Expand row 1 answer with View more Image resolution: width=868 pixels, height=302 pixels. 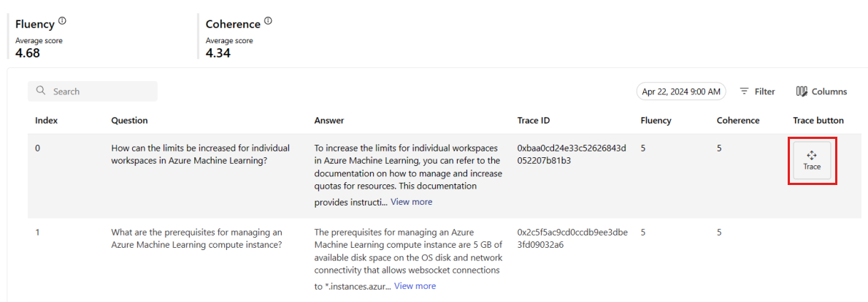click(415, 286)
